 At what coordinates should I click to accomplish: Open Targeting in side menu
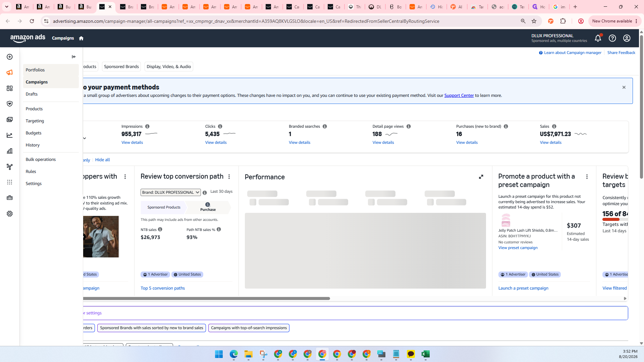tap(51, 121)
